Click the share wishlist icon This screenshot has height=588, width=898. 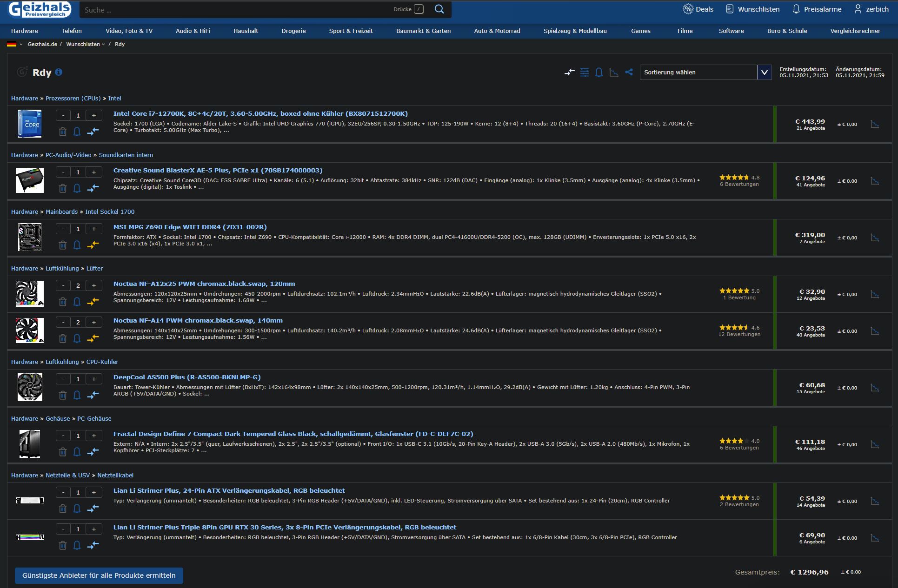pyautogui.click(x=629, y=72)
